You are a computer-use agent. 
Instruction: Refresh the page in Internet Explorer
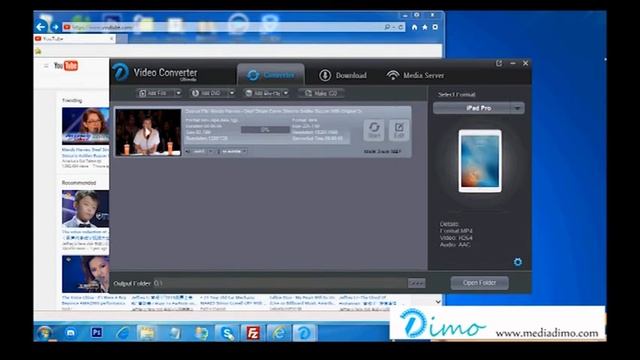click(401, 27)
